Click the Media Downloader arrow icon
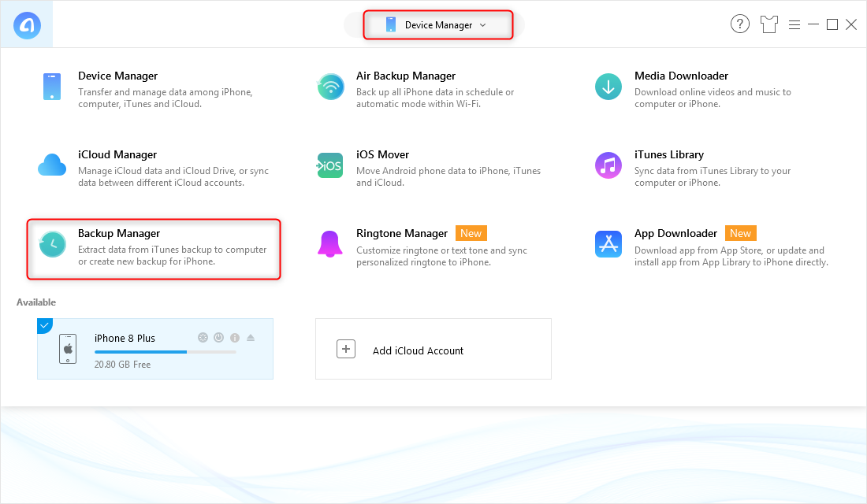 click(x=608, y=87)
